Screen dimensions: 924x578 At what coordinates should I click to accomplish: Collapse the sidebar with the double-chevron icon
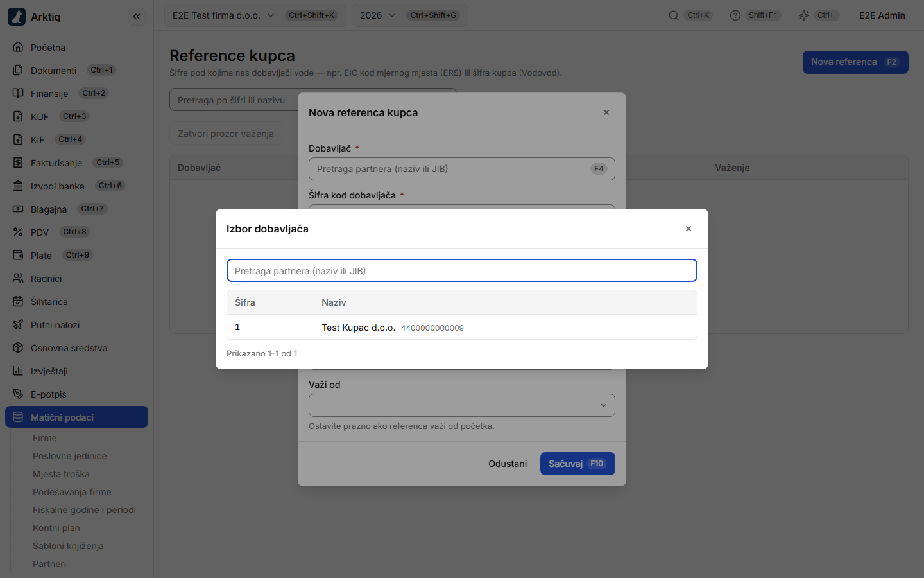[x=137, y=17]
